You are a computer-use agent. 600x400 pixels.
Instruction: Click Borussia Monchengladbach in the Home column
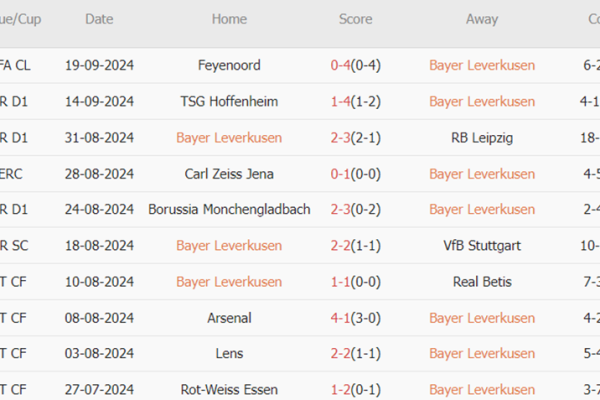(229, 209)
